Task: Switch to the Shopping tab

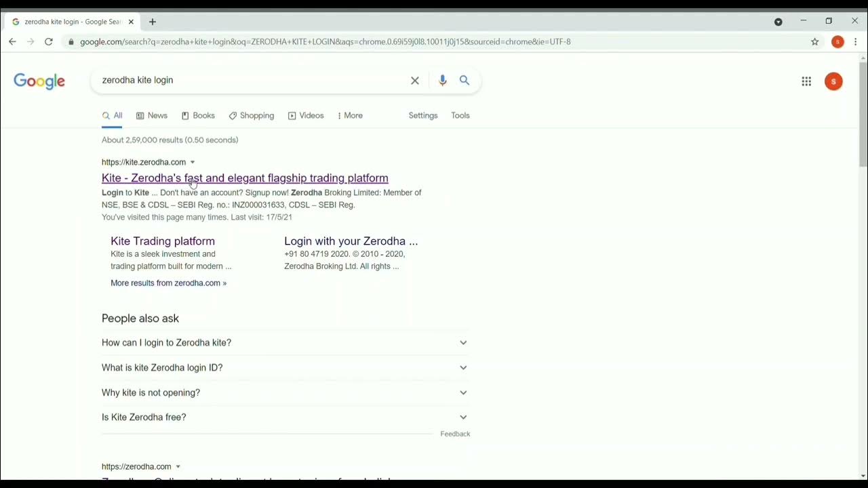Action: click(x=252, y=116)
